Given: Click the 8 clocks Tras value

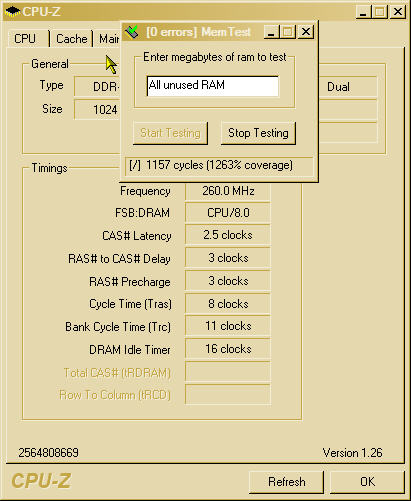Looking at the screenshot, I should pos(228,304).
